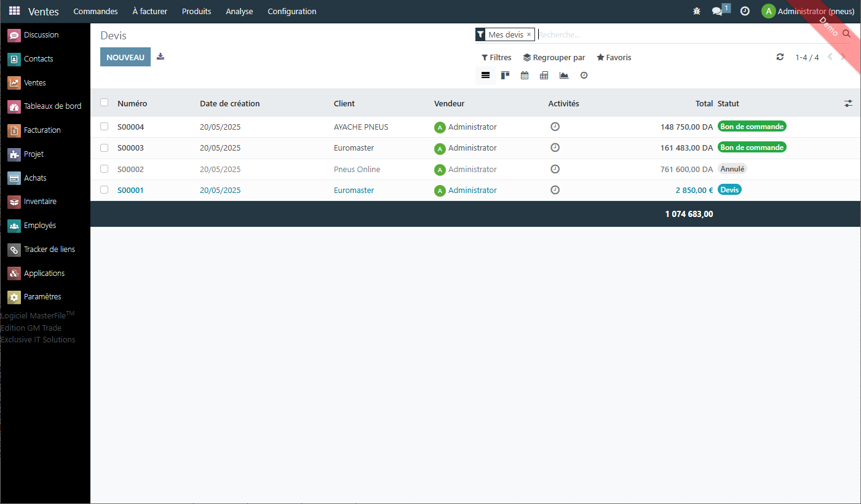Image resolution: width=861 pixels, height=504 pixels.
Task: Switch to graph view
Action: tap(564, 76)
